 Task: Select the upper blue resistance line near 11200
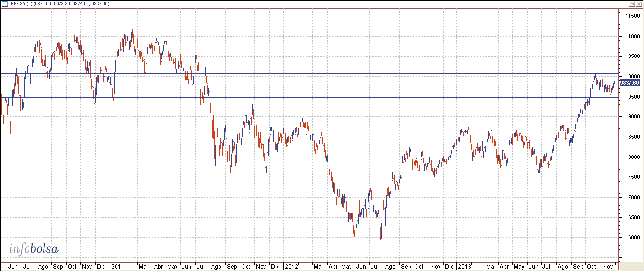tap(309, 29)
